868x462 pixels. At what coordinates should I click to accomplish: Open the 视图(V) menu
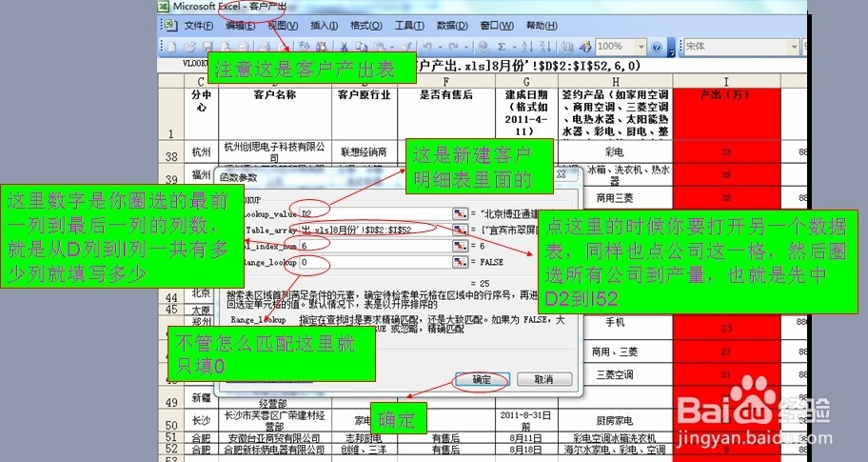pos(283,26)
